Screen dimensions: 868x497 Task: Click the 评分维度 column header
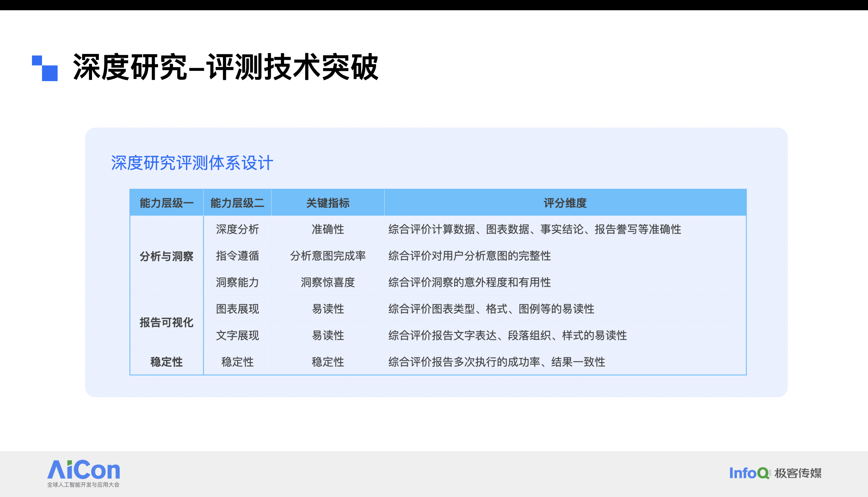click(565, 203)
